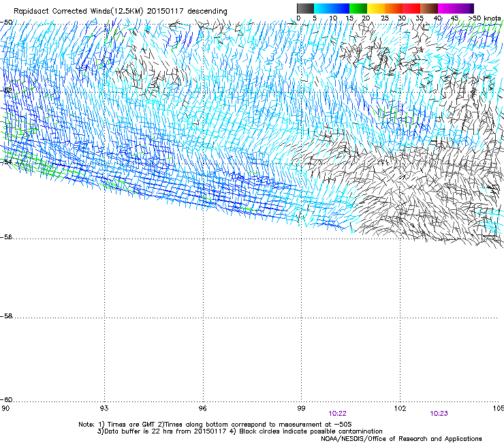504x443 pixels.
Task: Click the -50 latitude axis label
Action: 6,22
